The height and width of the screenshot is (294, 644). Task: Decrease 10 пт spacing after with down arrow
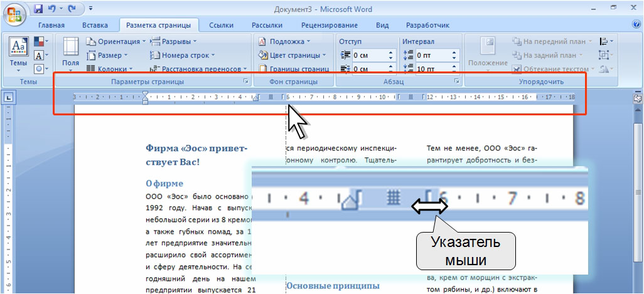click(454, 71)
